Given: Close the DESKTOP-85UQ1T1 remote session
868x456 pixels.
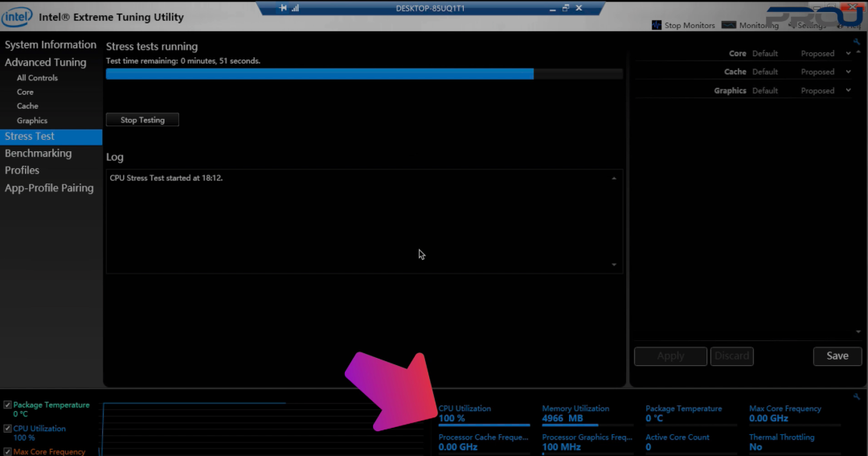Looking at the screenshot, I should (579, 8).
